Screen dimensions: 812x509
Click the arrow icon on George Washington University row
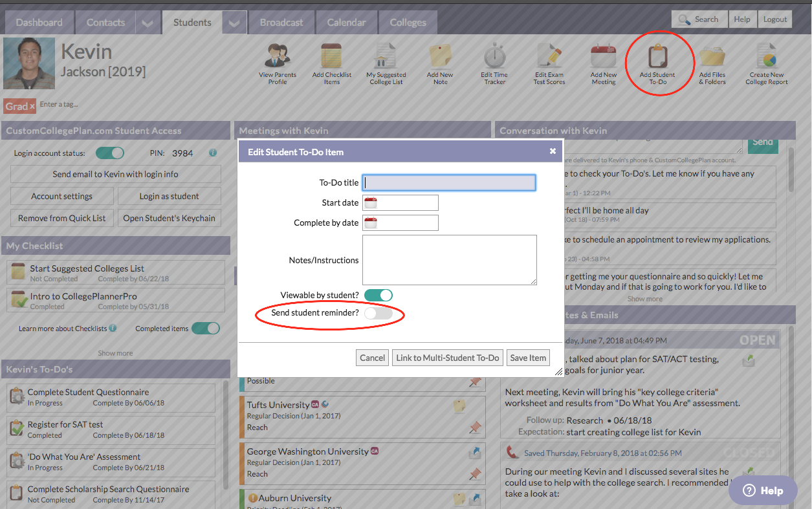(476, 453)
